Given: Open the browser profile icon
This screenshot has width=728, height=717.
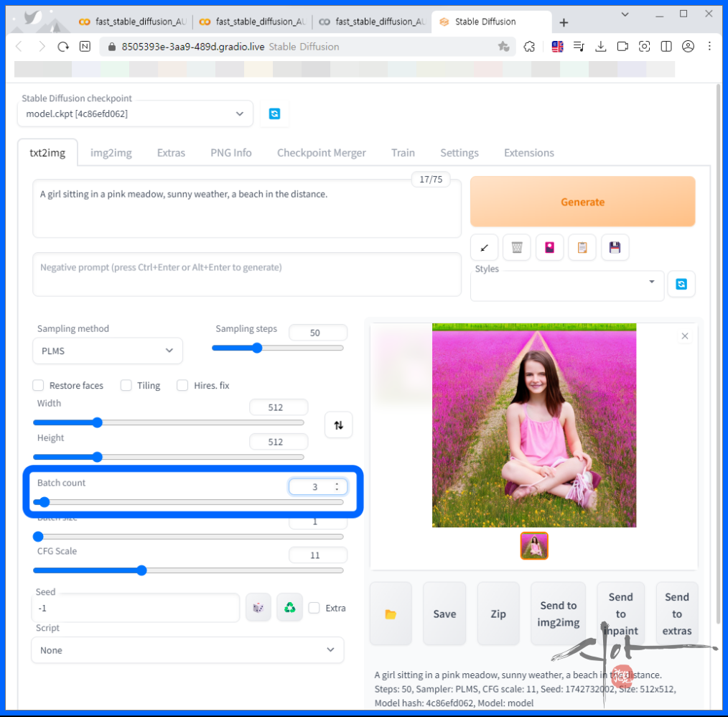Looking at the screenshot, I should [688, 47].
